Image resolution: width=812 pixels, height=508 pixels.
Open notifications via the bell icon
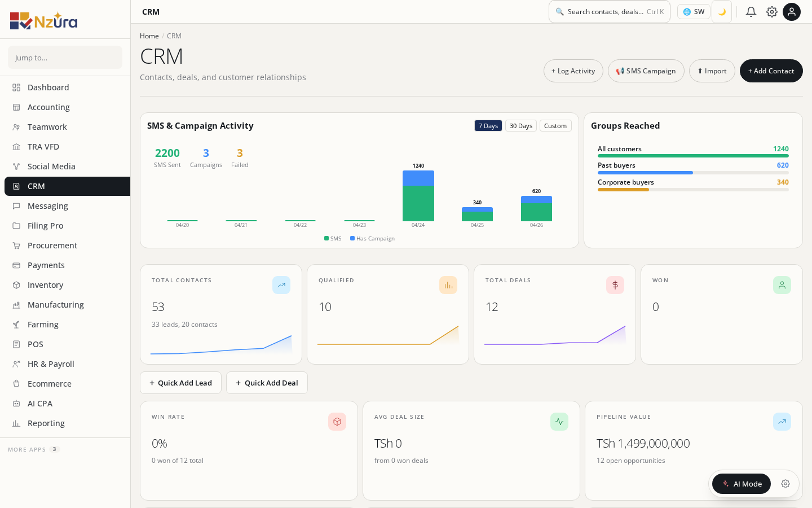coord(751,11)
